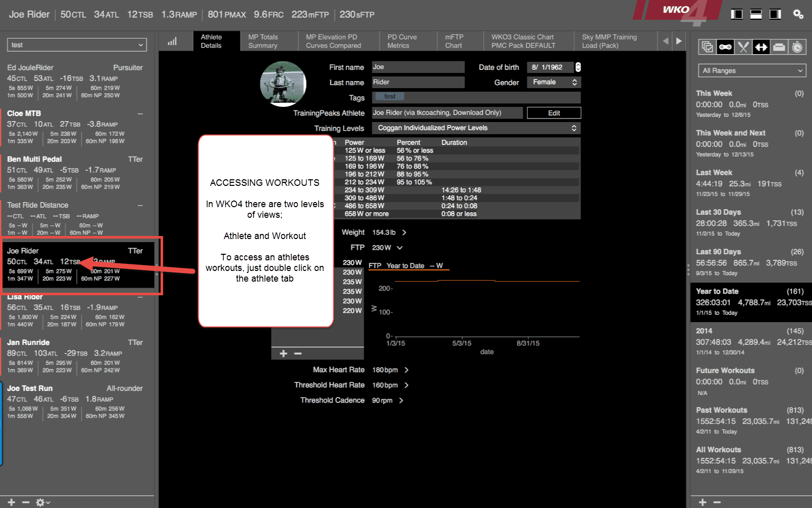Viewport: 812px width, 508px height.
Task: Toggle the stopwatch workout filter
Action: tap(797, 47)
